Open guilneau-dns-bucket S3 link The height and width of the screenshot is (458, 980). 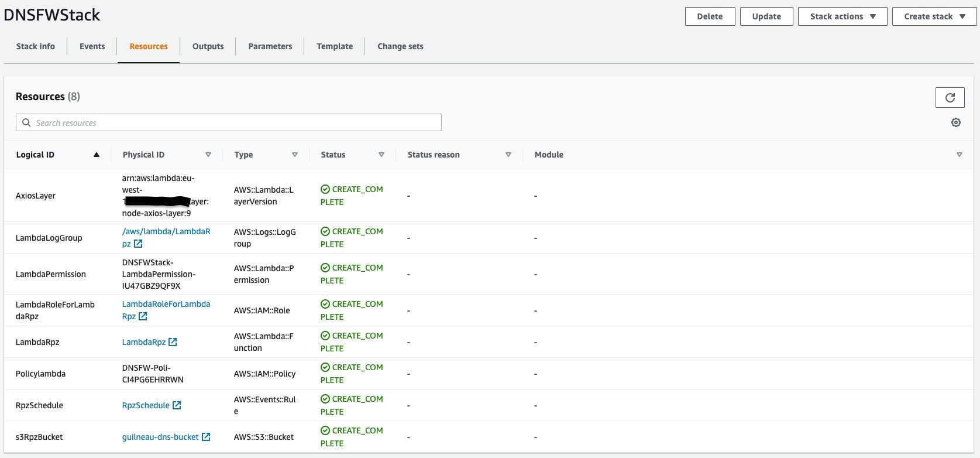pyautogui.click(x=160, y=437)
